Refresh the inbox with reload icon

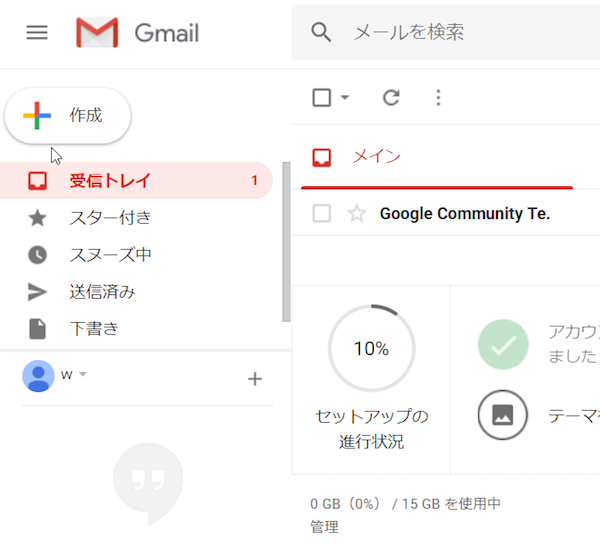click(391, 98)
